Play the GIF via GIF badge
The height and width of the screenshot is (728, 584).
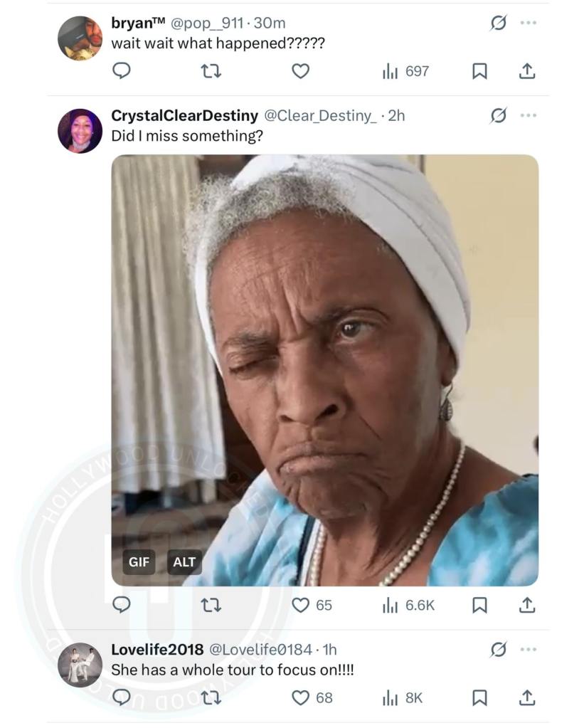tap(139, 562)
